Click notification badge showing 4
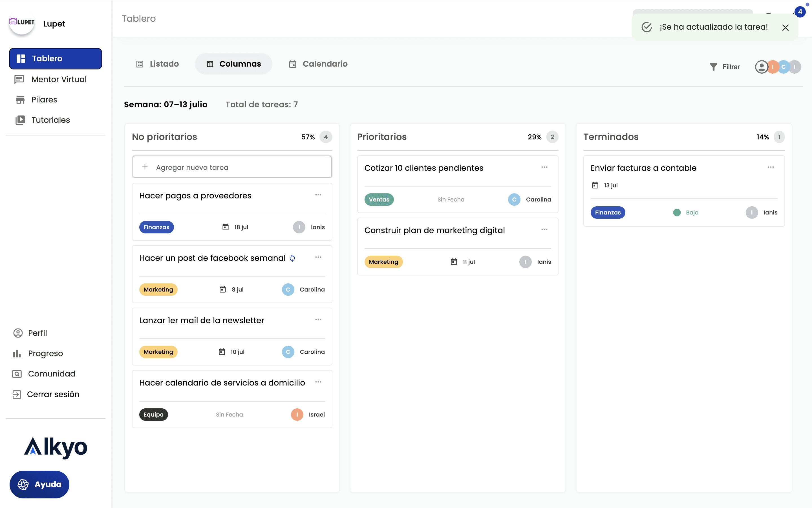This screenshot has width=812, height=508. [800, 12]
